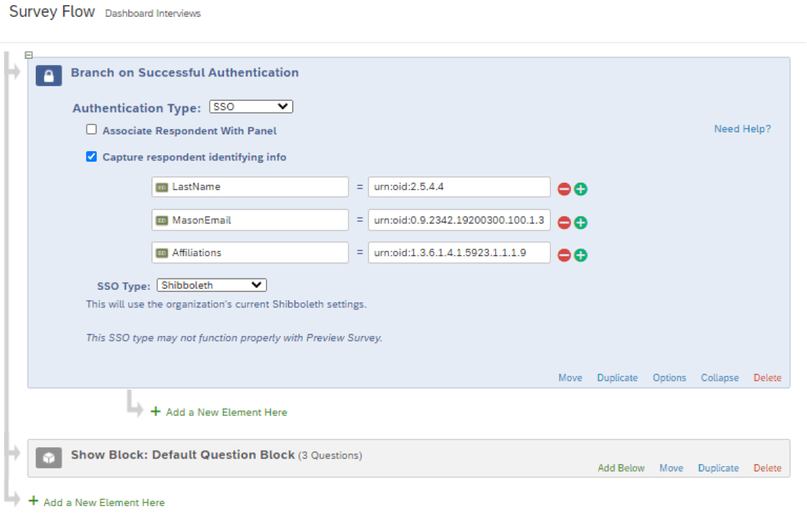Open Options for the authenticator element
Screen dimensions: 807x532
(668, 377)
